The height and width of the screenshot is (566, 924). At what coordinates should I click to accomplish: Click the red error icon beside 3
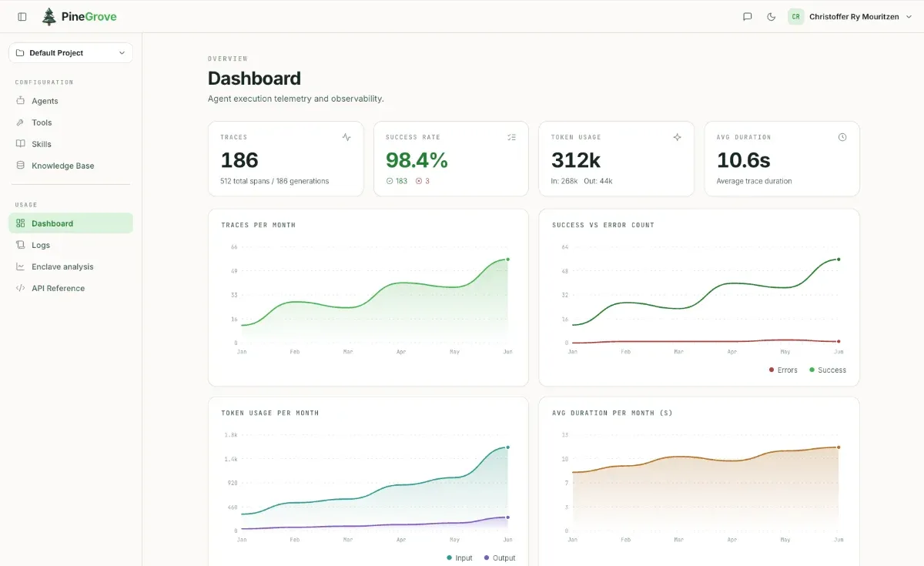click(419, 181)
